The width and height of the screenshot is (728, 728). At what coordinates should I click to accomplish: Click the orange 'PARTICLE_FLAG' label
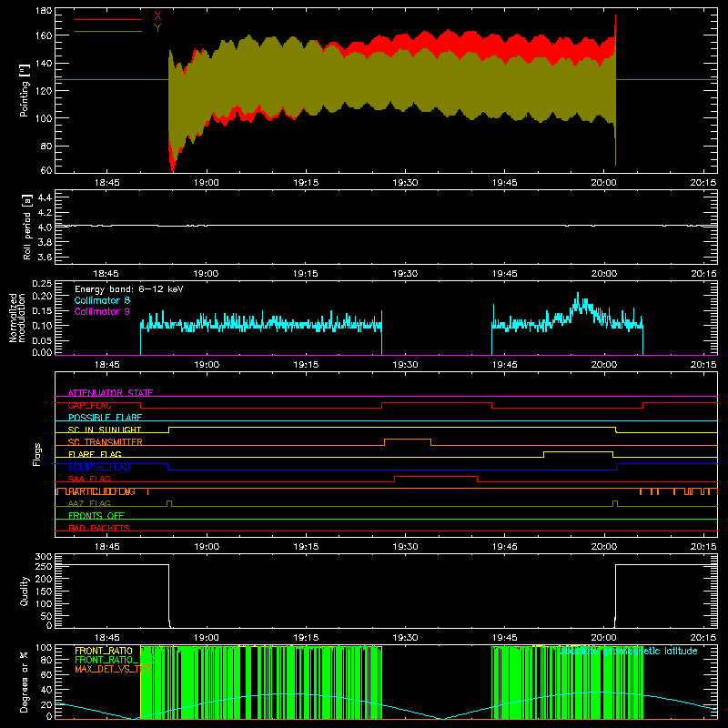100,491
